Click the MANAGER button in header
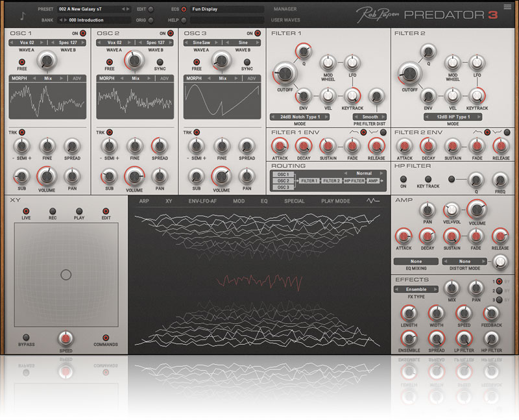 pyautogui.click(x=285, y=9)
